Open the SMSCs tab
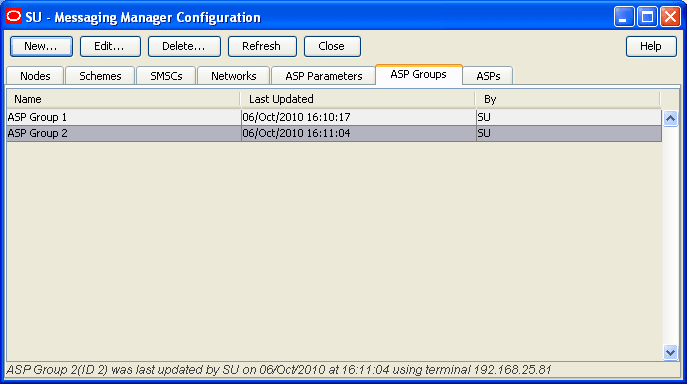This screenshot has height=384, width=687. [166, 76]
